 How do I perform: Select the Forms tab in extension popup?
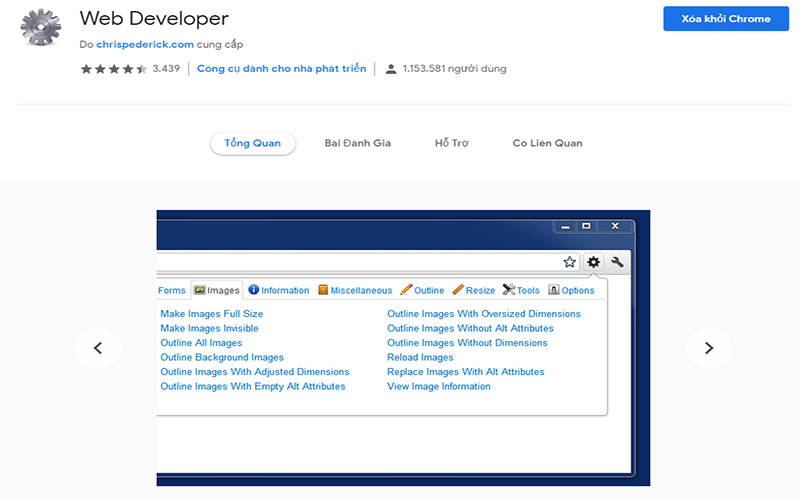pyautogui.click(x=171, y=290)
